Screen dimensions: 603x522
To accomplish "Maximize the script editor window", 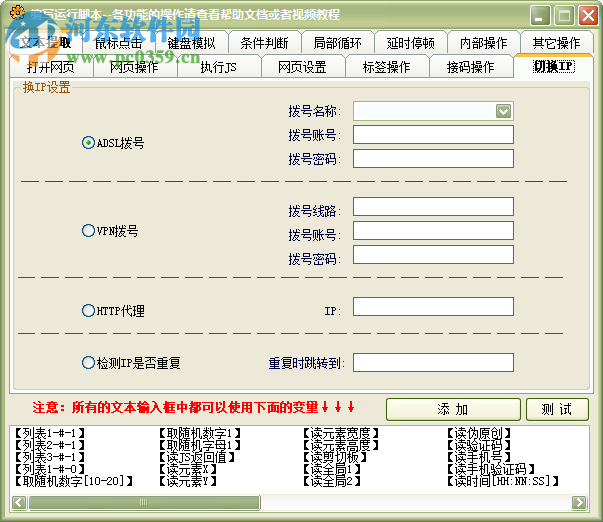I will 564,16.
